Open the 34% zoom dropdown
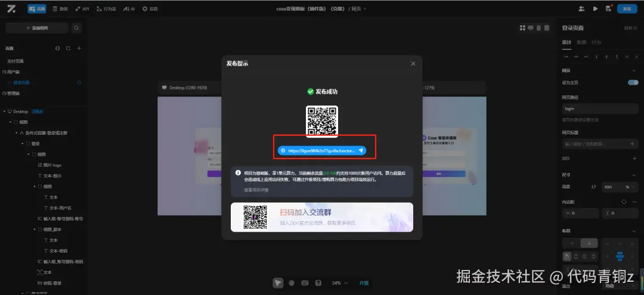Viewport: 644px width, 295px height. pos(340,282)
